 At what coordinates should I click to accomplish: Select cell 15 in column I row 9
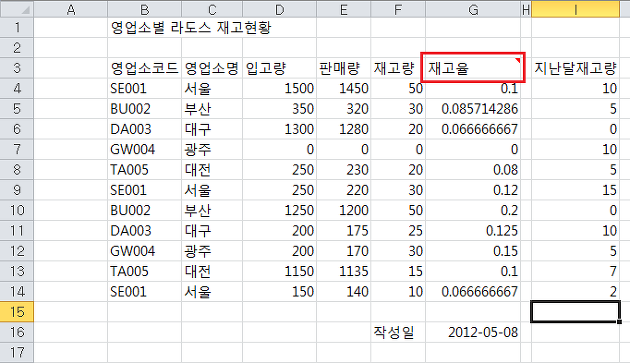point(575,190)
